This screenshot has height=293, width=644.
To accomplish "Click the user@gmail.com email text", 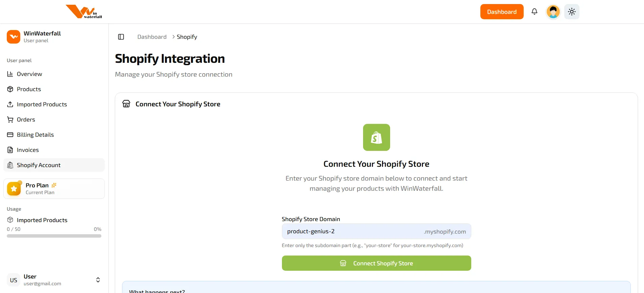I will click(x=42, y=284).
